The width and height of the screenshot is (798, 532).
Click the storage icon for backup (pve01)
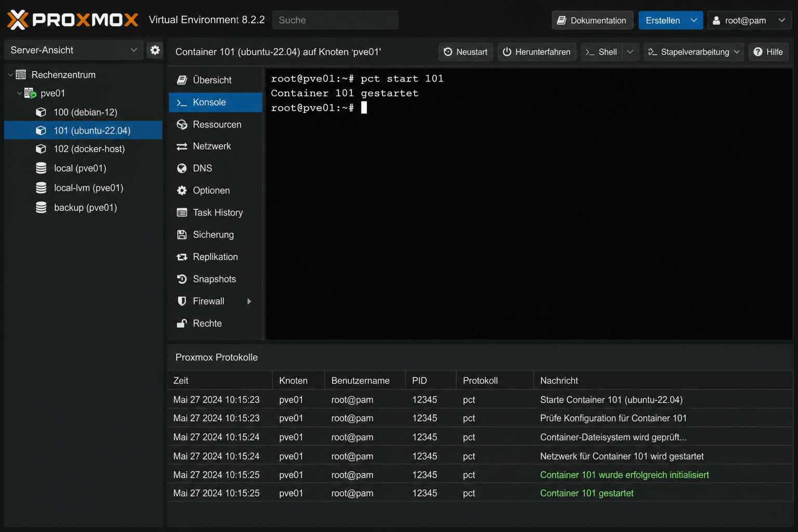(41, 208)
